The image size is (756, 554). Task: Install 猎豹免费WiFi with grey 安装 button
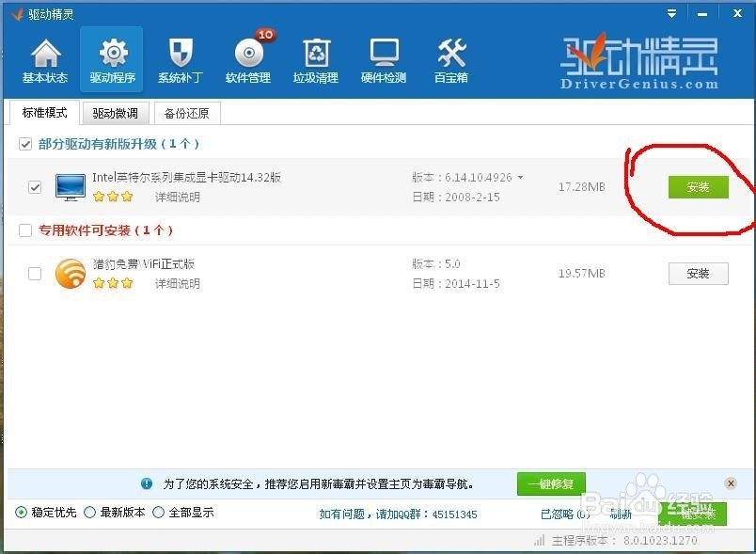tap(698, 274)
